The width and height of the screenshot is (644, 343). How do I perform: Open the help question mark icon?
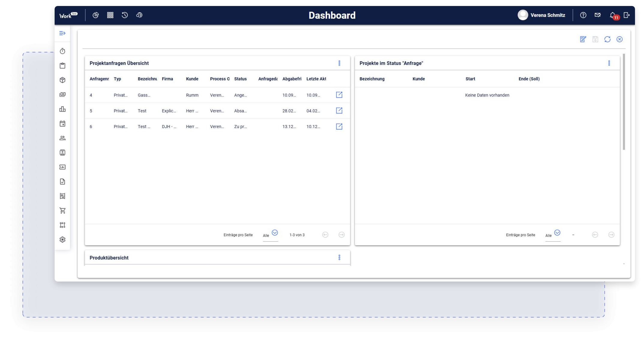point(583,15)
